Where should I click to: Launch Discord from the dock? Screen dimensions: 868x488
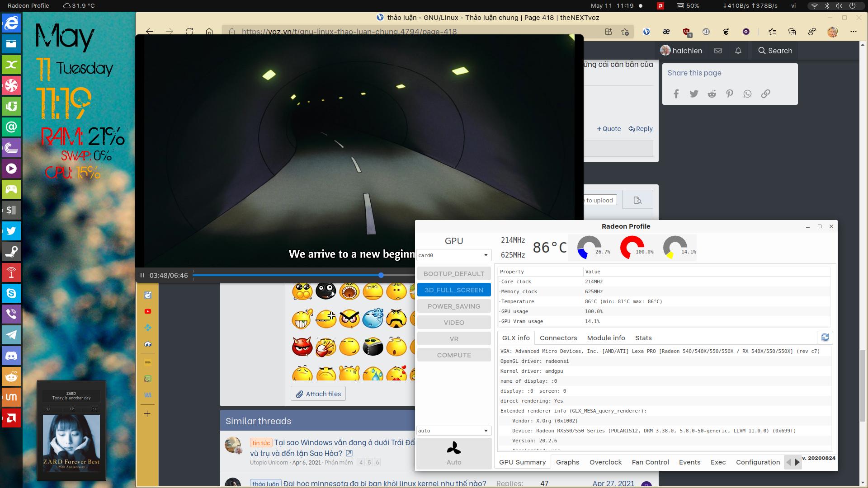(x=11, y=356)
